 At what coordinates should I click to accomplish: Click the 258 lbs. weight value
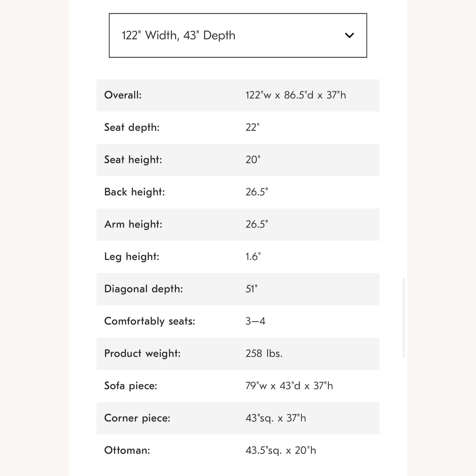(x=264, y=353)
